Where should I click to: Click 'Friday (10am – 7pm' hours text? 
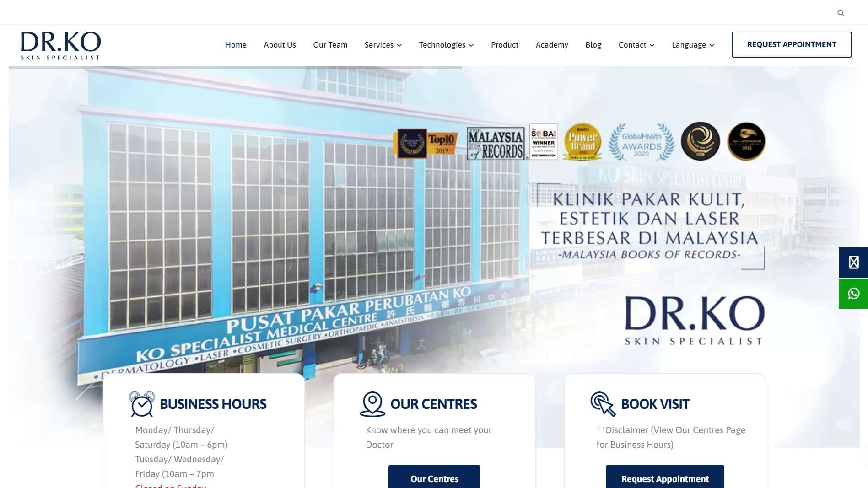[174, 474]
